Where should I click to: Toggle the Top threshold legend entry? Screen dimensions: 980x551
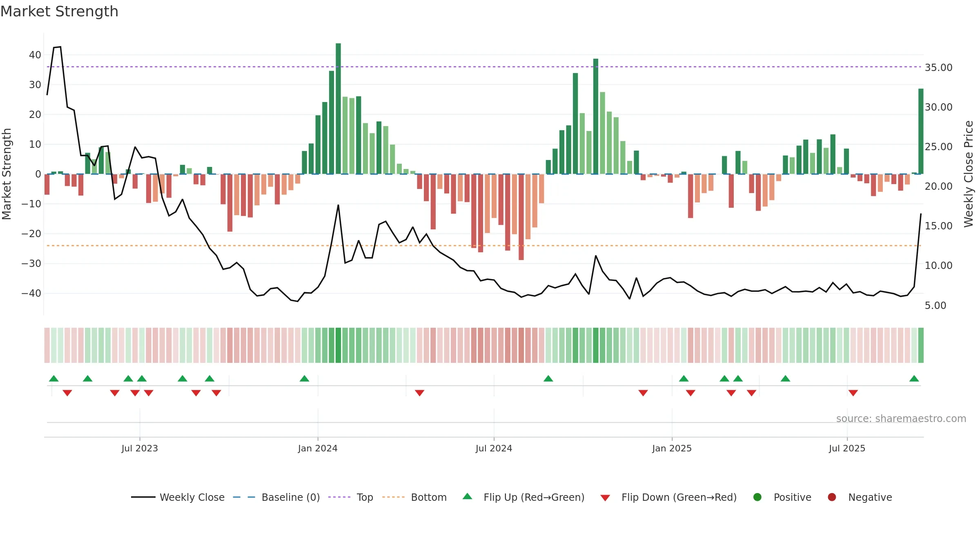pyautogui.click(x=350, y=497)
